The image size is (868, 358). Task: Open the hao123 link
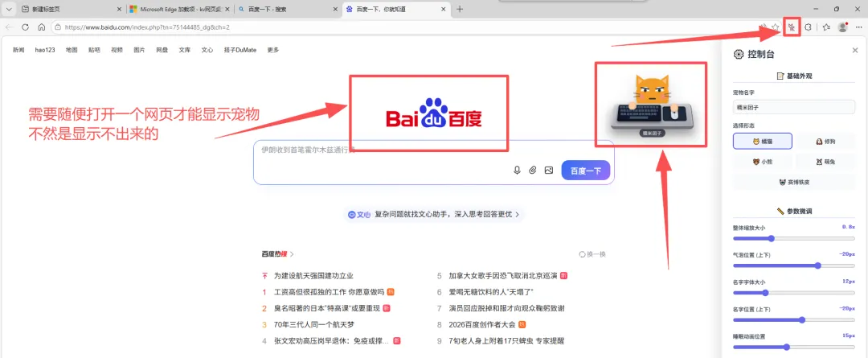45,50
